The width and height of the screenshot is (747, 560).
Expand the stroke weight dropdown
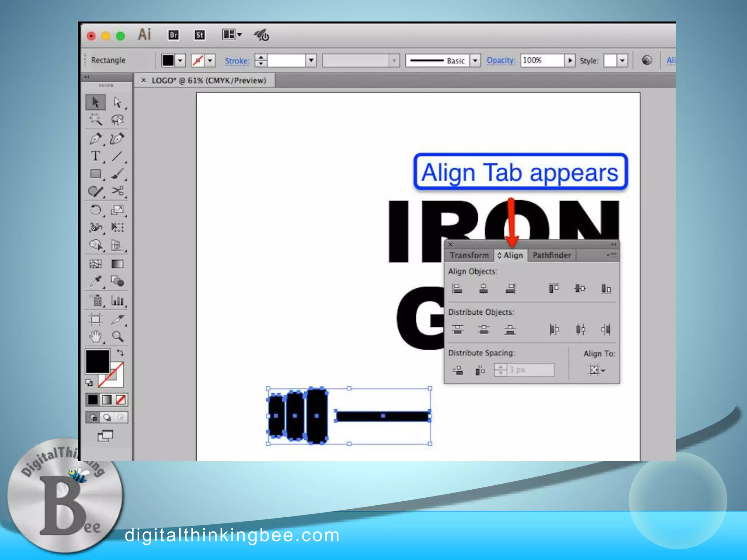tap(311, 61)
